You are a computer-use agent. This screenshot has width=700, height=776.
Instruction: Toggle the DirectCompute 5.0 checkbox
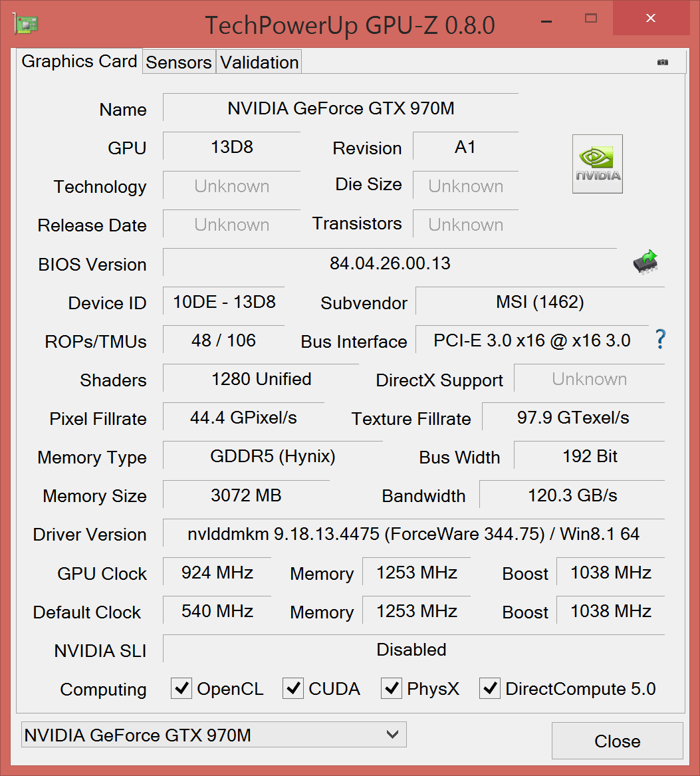click(489, 688)
